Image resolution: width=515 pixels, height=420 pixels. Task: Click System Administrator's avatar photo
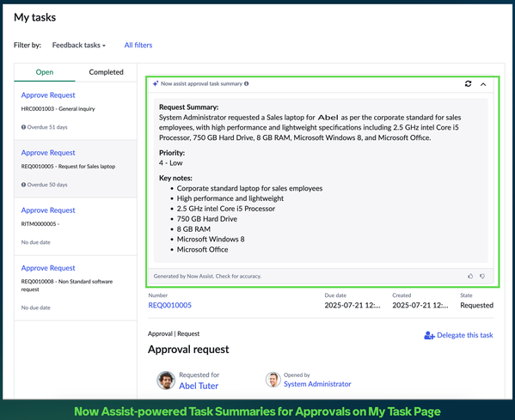pyautogui.click(x=273, y=380)
